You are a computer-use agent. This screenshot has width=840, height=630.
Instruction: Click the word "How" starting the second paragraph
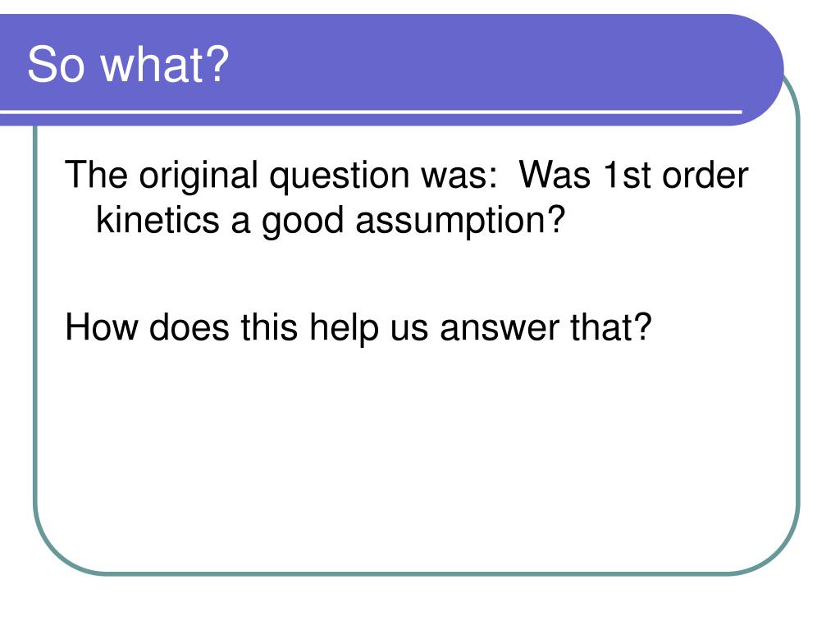tap(101, 326)
